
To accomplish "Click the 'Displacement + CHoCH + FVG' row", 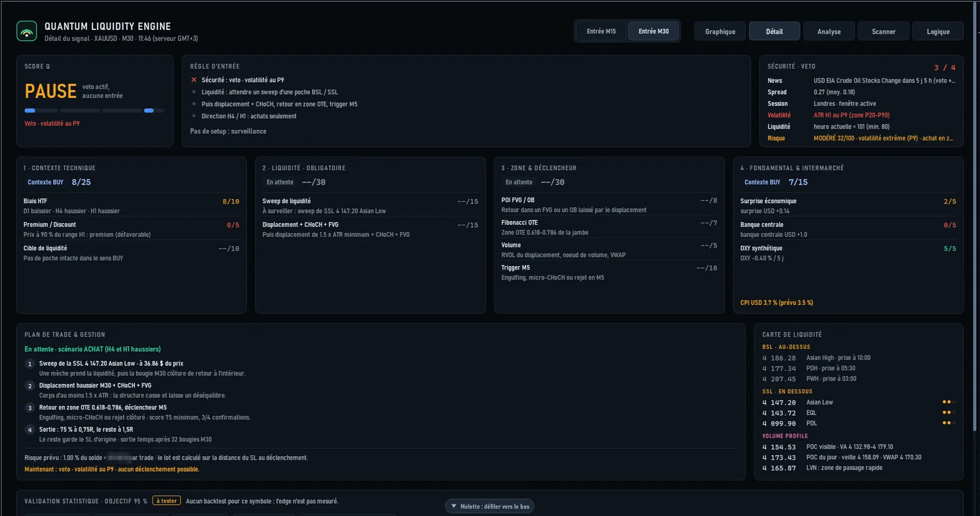I will [370, 230].
